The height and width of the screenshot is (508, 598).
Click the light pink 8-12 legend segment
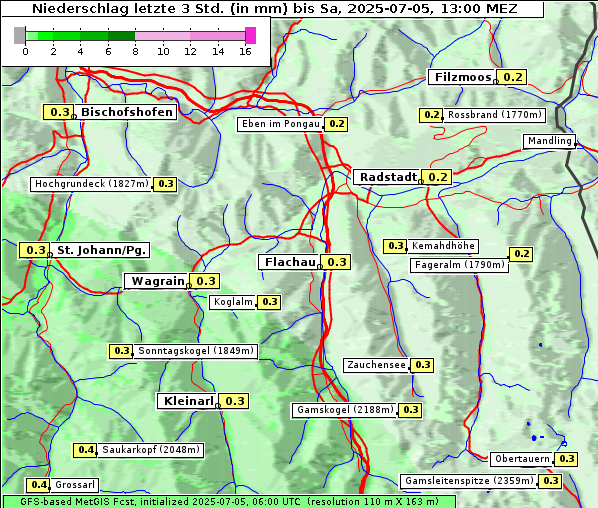[x=162, y=36]
